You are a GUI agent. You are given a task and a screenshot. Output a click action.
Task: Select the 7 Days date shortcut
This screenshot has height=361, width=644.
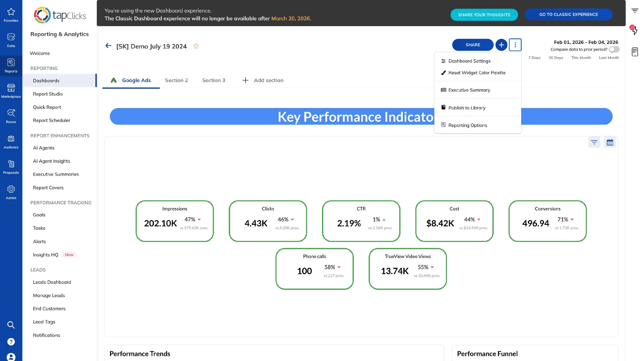click(x=534, y=58)
